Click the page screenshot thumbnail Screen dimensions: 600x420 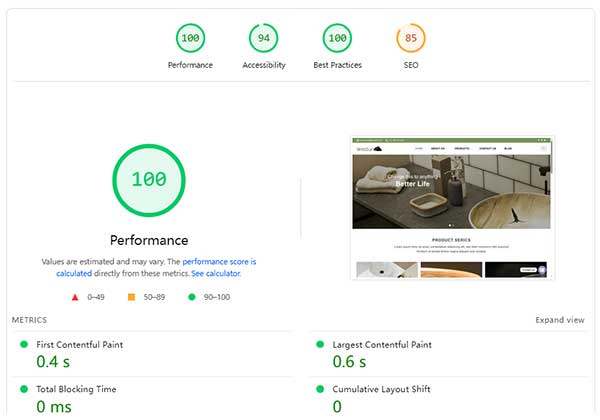click(453, 207)
